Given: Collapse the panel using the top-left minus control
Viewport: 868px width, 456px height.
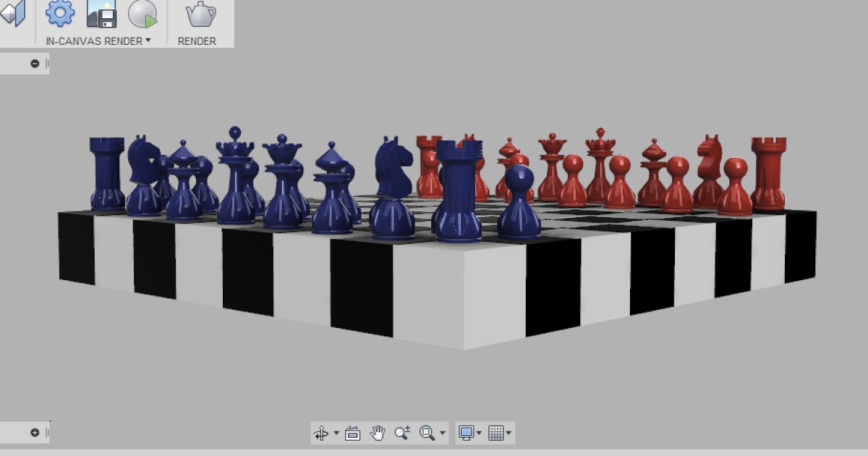Looking at the screenshot, I should (x=33, y=63).
